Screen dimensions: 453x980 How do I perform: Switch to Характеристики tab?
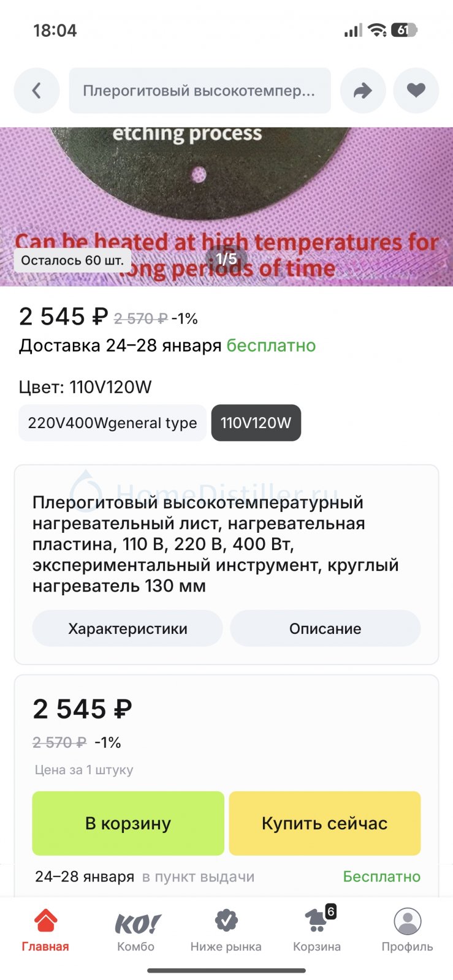[x=128, y=628]
